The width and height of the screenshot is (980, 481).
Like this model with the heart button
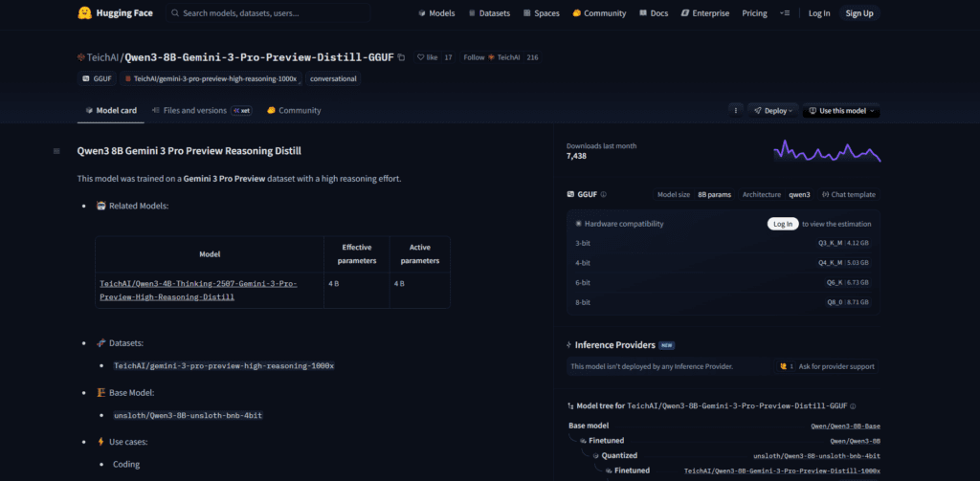click(x=428, y=57)
